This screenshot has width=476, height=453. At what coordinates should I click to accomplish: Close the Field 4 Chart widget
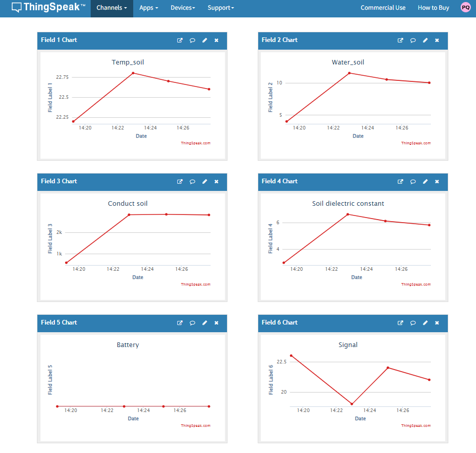[437, 182]
